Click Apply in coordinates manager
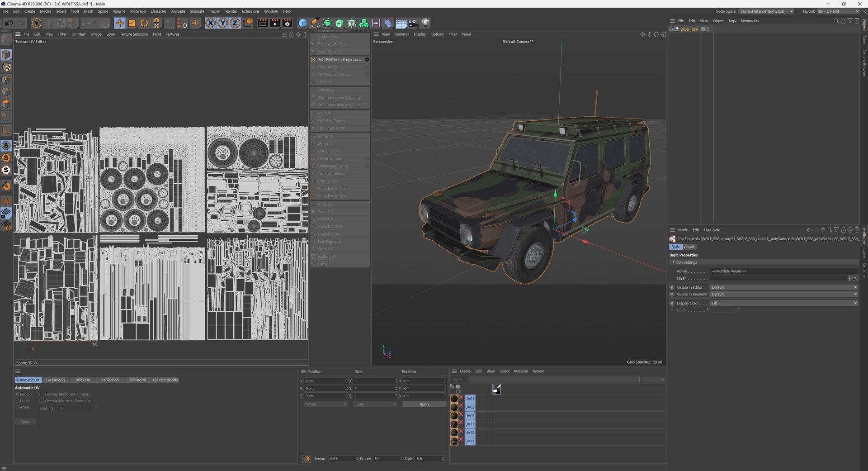The width and height of the screenshot is (868, 471). [x=424, y=404]
